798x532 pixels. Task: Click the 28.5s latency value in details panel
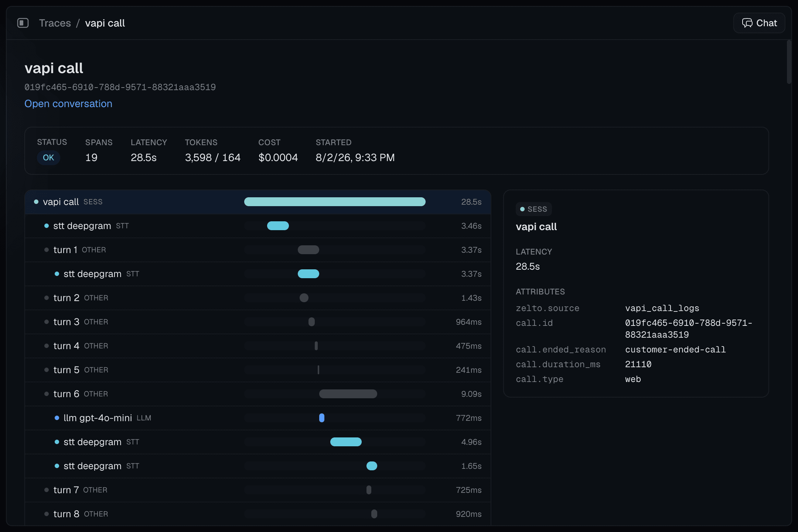pos(528,266)
